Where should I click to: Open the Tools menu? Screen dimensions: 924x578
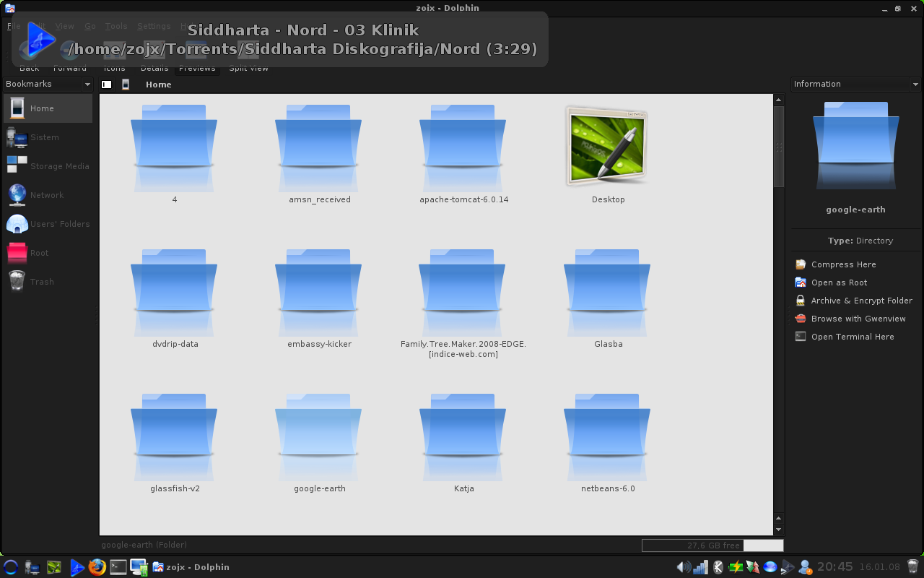tap(116, 26)
